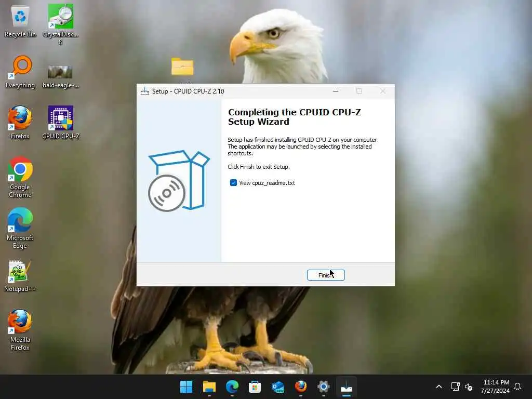Open the notifications bell icon
Screen dimensions: 532x399
tap(517, 387)
